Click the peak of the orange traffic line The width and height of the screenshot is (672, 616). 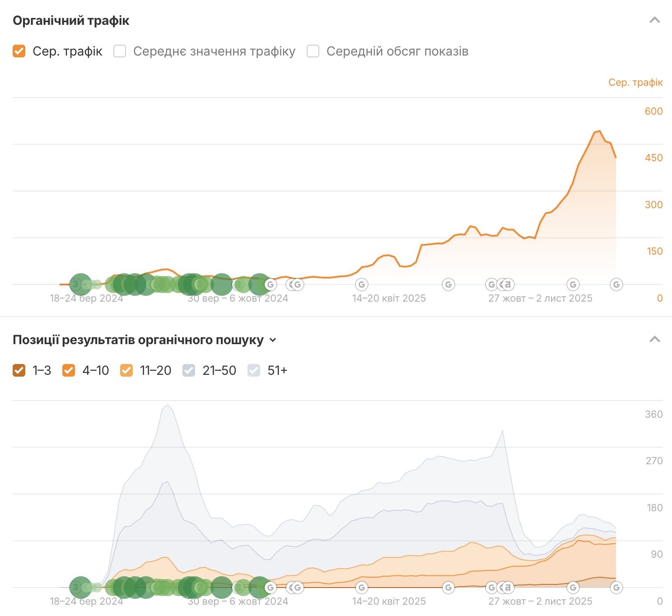[x=599, y=131]
